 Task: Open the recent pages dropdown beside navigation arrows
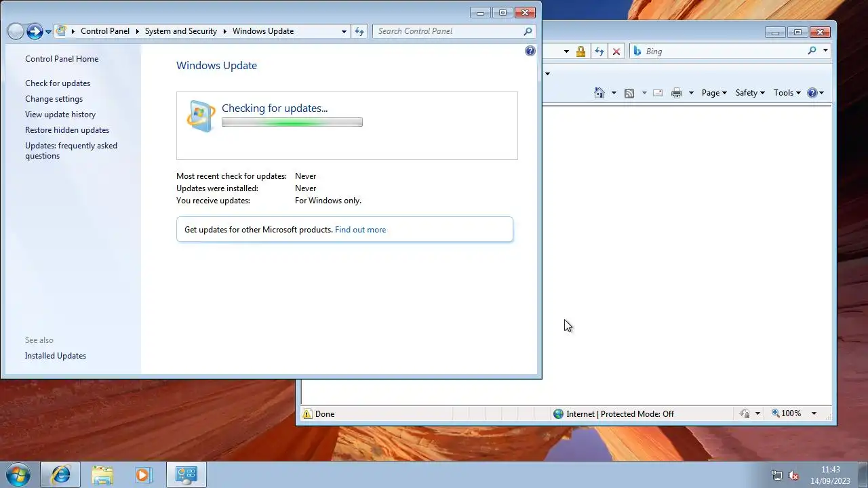pos(48,32)
